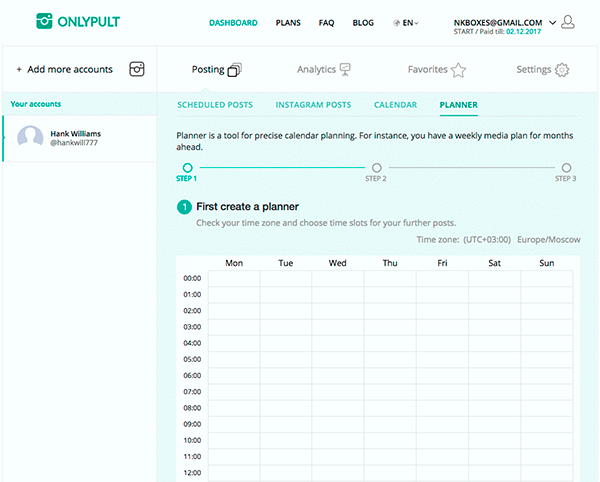Viewport: 600px width, 482px height.
Task: Expand the account dropdown arrow near the email
Action: pos(553,23)
